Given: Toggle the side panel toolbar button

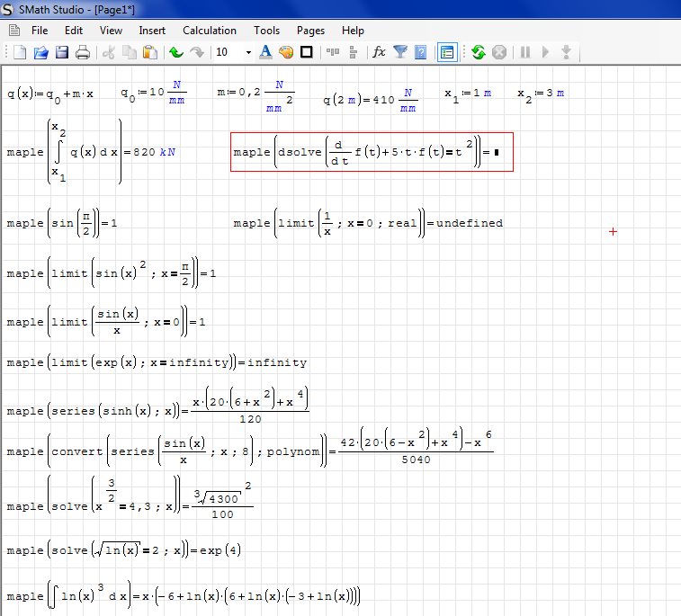Looking at the screenshot, I should [x=447, y=52].
